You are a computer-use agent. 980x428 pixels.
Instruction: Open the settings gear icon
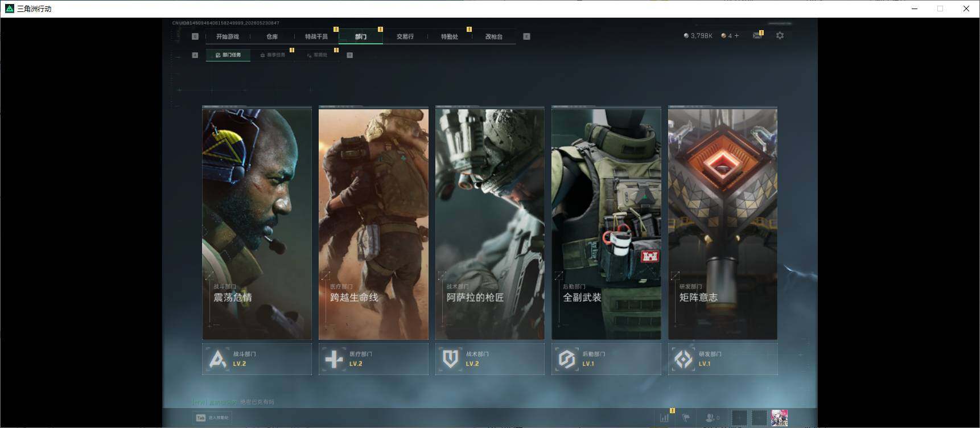click(780, 35)
